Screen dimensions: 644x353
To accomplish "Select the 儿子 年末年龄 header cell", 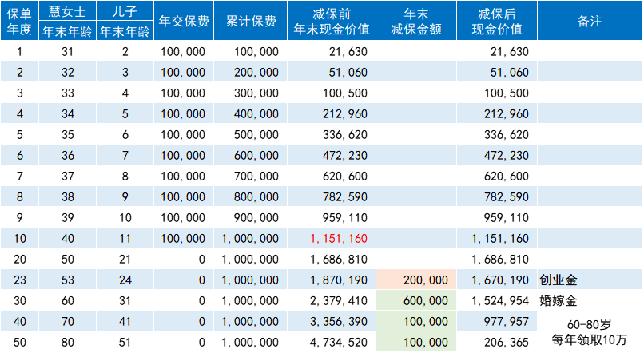I will point(126,22).
